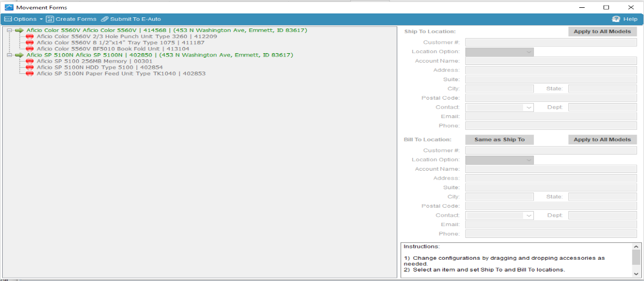Click the Ship To Dept field

pos(603,107)
